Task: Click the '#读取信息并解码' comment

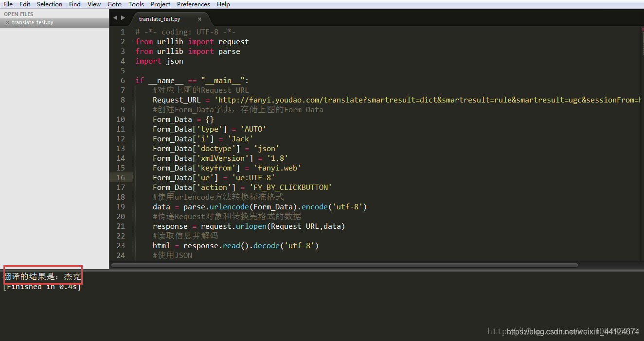Action: 186,236
